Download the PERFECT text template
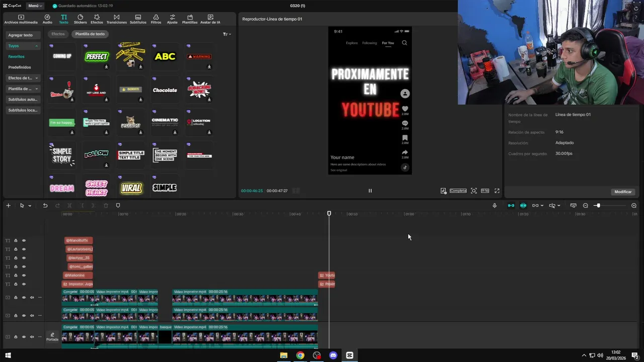Viewport: 644px width, 362px height. tap(106, 66)
